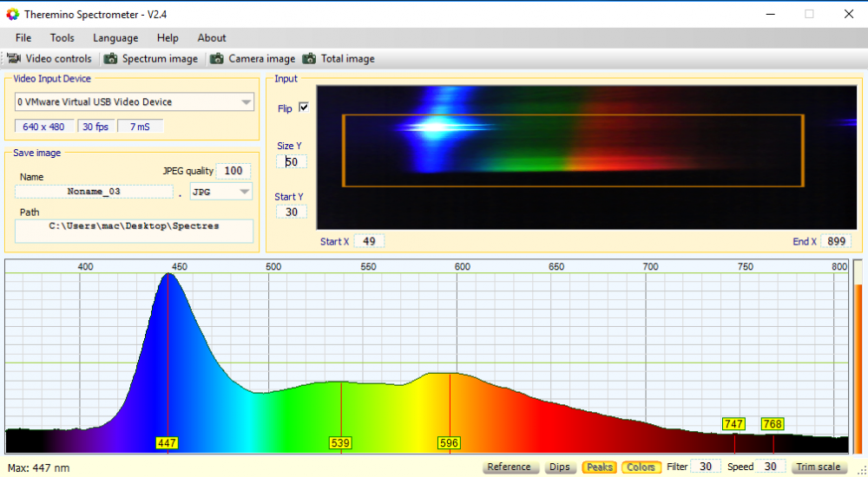Edit the Size Y value
Viewport: 868px width, 477px height.
(292, 161)
